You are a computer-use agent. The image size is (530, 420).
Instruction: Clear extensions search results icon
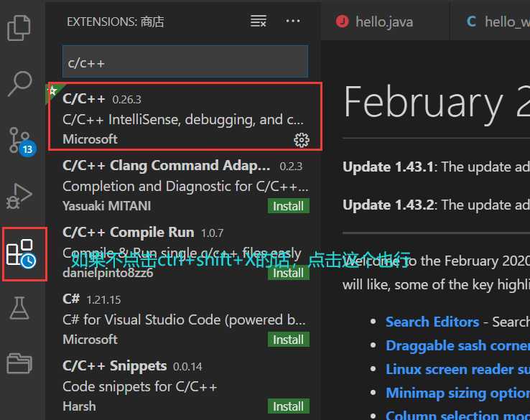(259, 22)
